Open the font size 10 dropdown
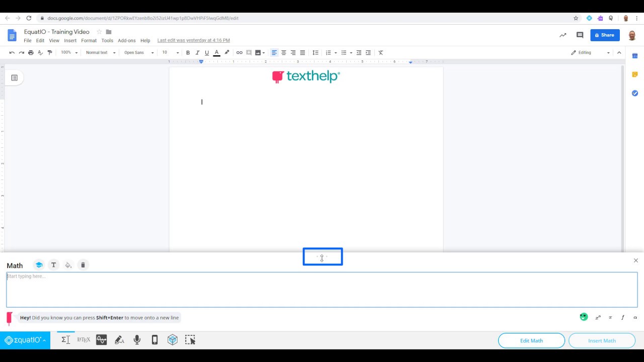The height and width of the screenshot is (362, 644). (x=170, y=52)
